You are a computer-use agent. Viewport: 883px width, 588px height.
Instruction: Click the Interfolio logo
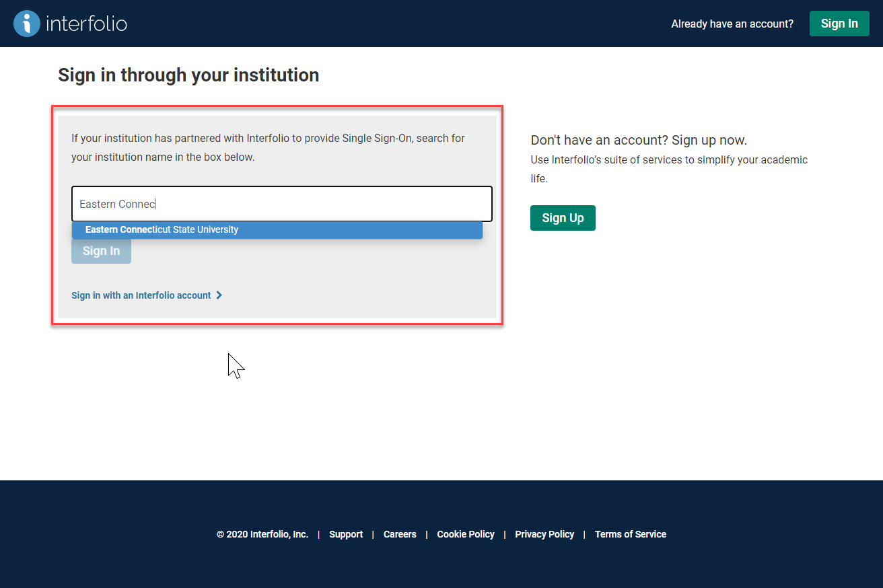click(70, 24)
